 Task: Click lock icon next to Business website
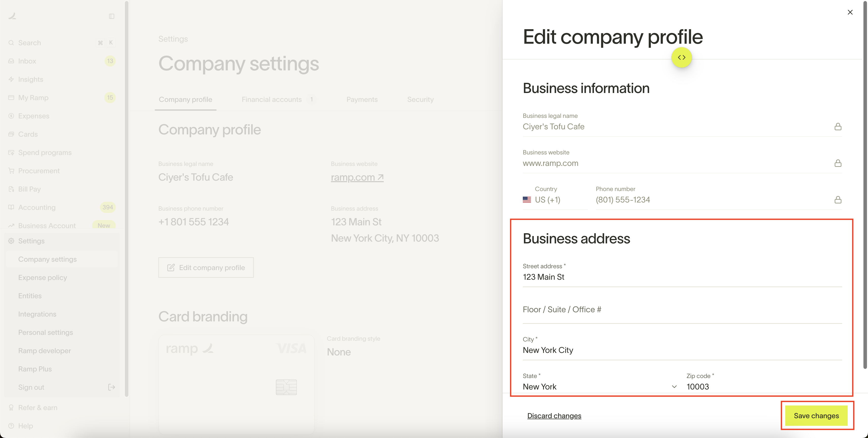(838, 163)
